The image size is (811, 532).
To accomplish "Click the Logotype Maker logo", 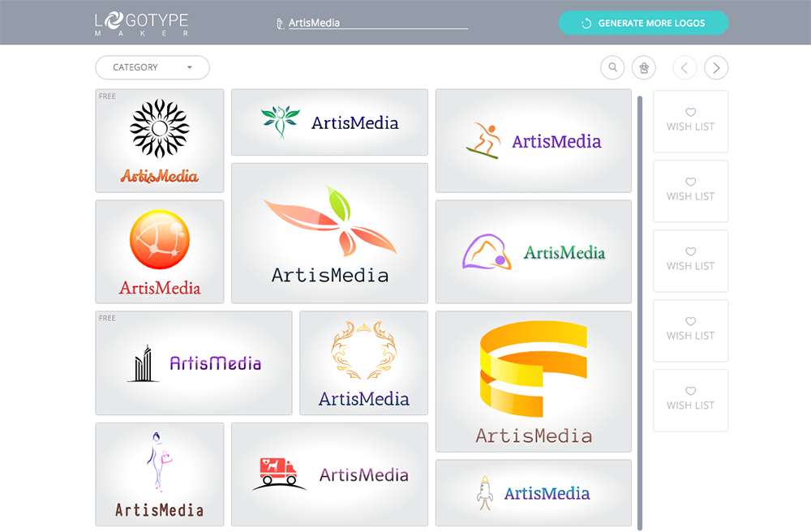I will (x=142, y=24).
